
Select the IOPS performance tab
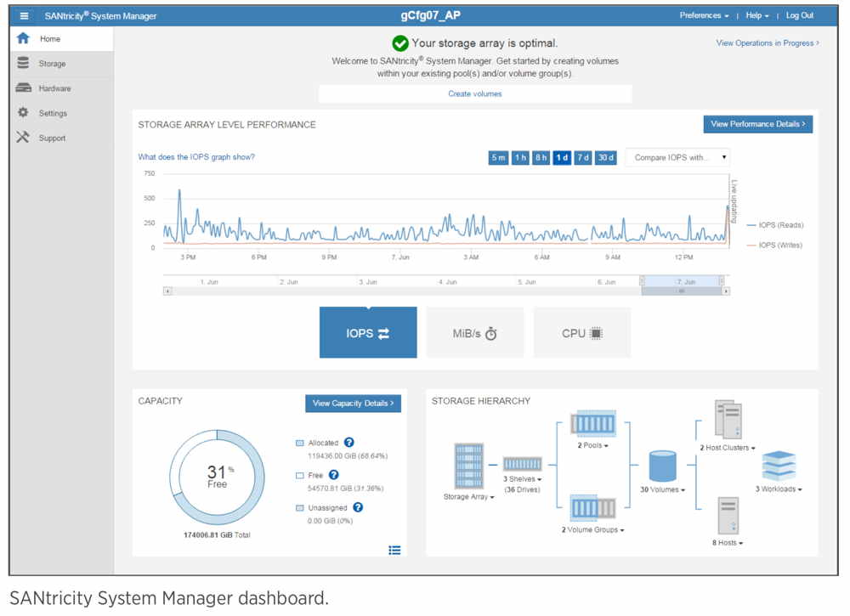pyautogui.click(x=368, y=333)
